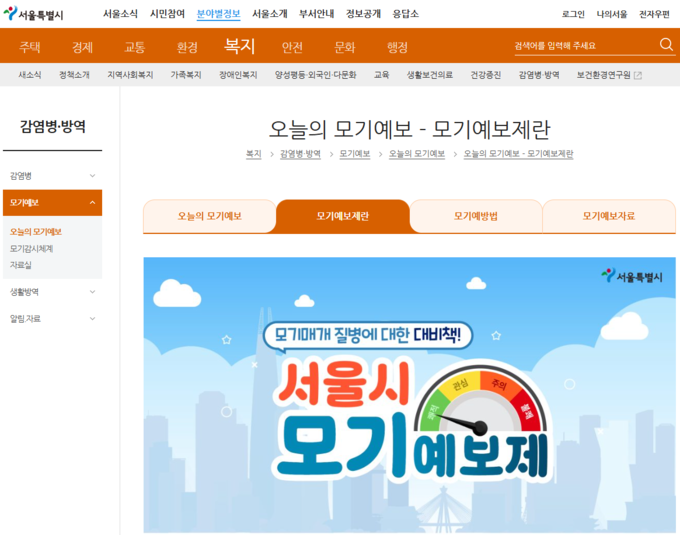Expand the 생활방역 sidebar section
Screen dimensions: 680x535
pyautogui.click(x=52, y=292)
